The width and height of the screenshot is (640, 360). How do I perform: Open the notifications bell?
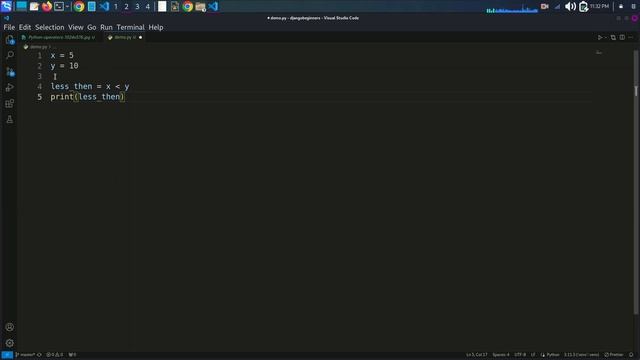point(631,355)
